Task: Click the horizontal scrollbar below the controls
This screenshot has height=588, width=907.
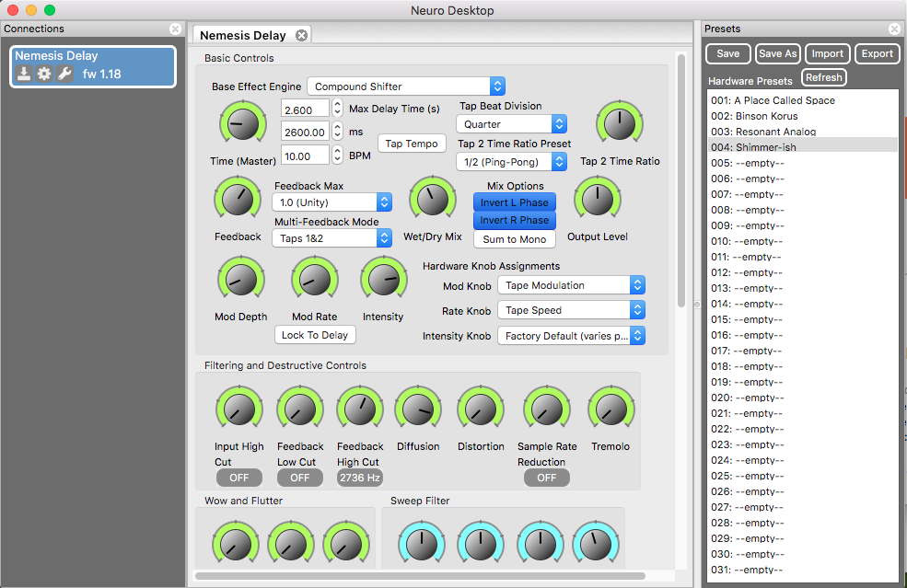Action: point(421,576)
